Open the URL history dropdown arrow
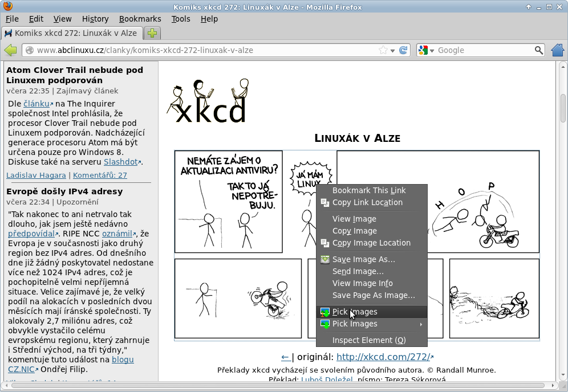 tap(392, 51)
